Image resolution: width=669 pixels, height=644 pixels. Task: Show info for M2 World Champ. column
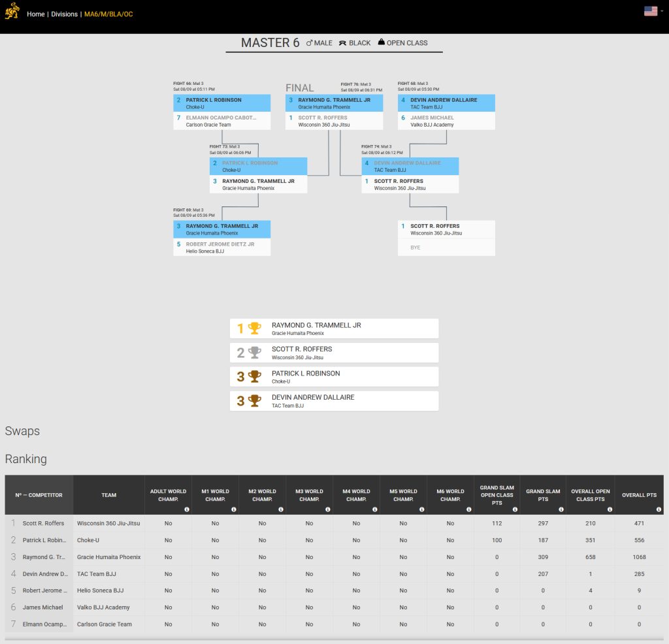(281, 509)
